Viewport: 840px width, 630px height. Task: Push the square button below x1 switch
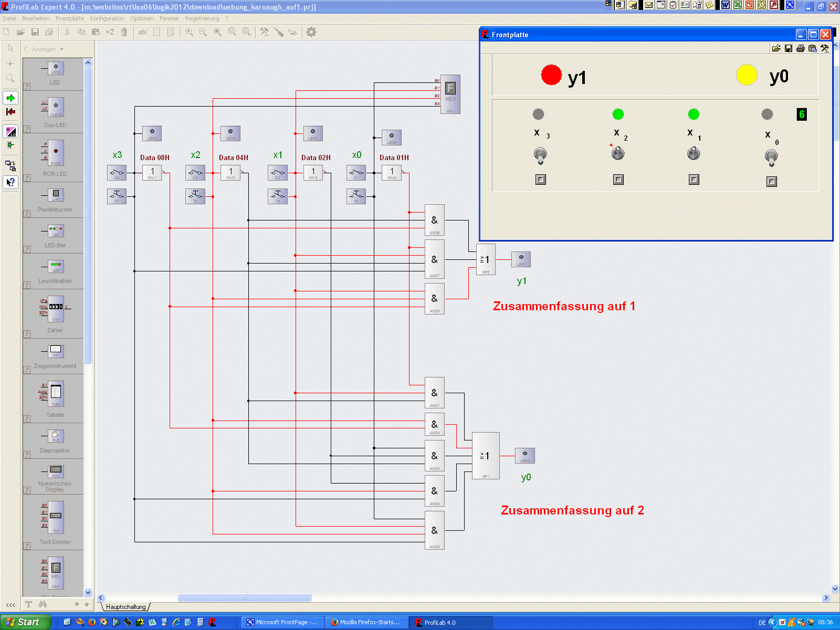(x=694, y=180)
